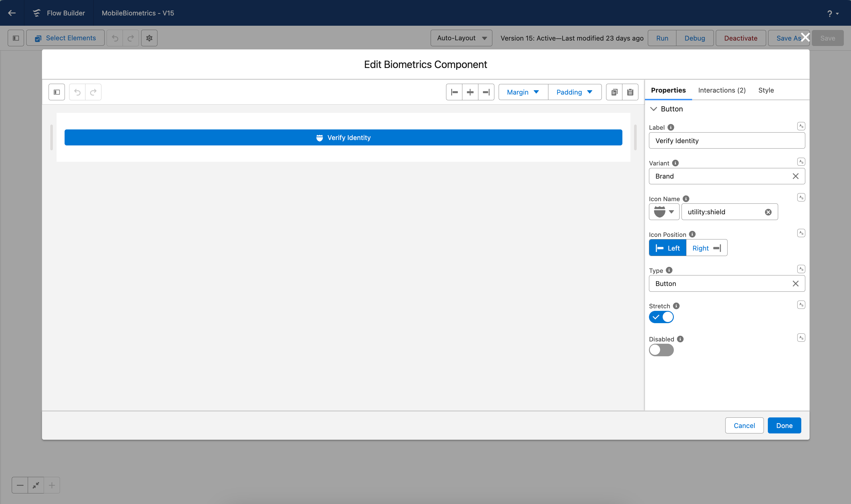Toggle the editor's left panel icon
Screen dimensions: 851x504
click(x=57, y=92)
